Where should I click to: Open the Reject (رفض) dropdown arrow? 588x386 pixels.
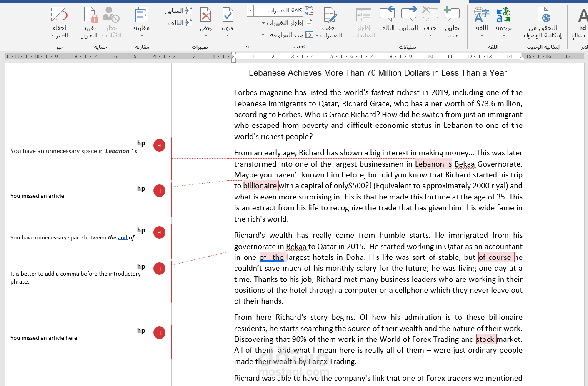click(206, 36)
